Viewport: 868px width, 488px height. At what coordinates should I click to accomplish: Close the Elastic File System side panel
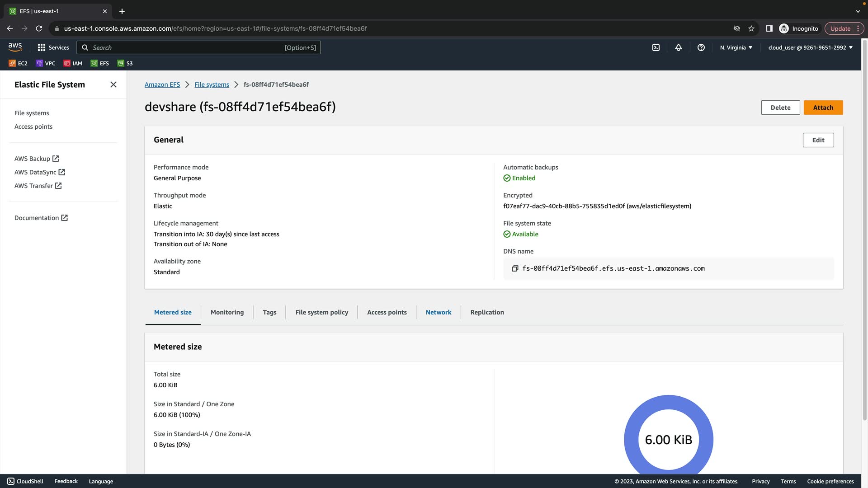[x=113, y=84]
